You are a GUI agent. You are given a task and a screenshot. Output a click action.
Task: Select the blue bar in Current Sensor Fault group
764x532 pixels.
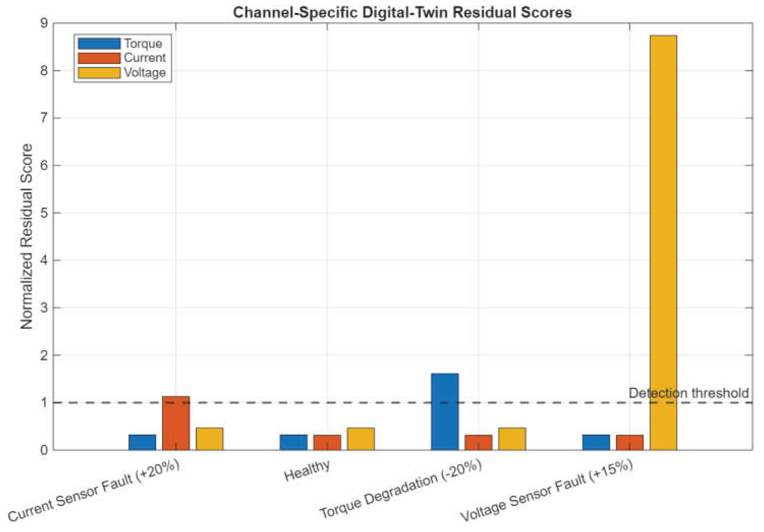[142, 442]
